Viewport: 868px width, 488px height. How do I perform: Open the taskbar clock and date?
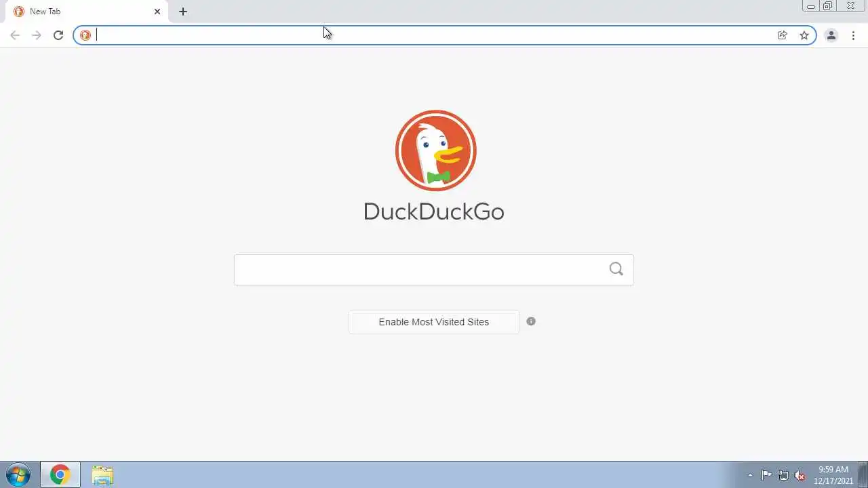[x=833, y=475]
